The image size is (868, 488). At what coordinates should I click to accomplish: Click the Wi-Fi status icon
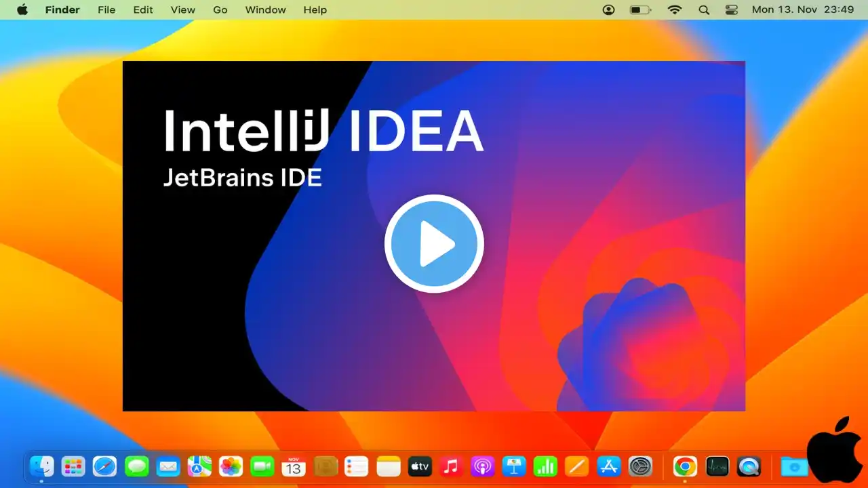tap(674, 9)
